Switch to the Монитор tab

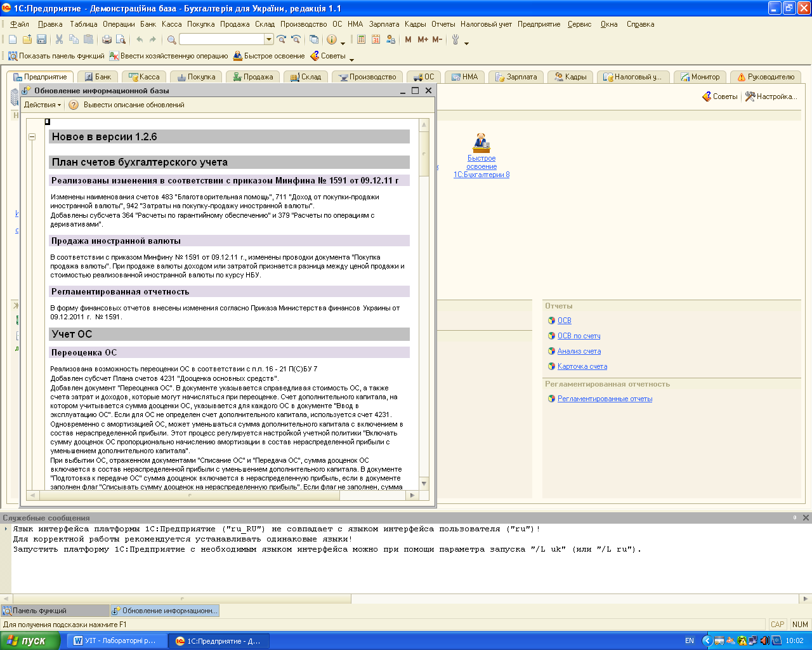[x=700, y=77]
